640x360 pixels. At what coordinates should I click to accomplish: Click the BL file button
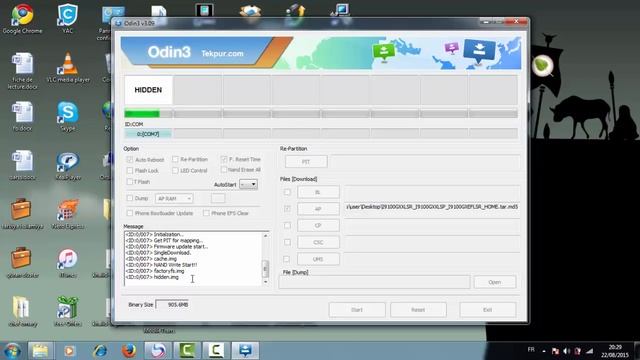pos(318,192)
